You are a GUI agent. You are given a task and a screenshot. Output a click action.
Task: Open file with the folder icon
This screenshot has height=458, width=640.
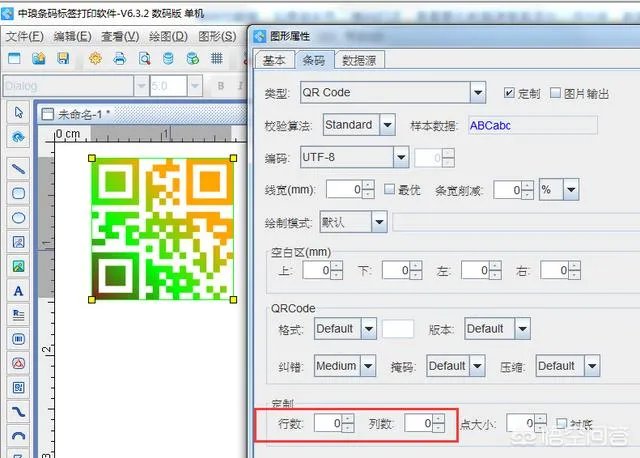39,58
